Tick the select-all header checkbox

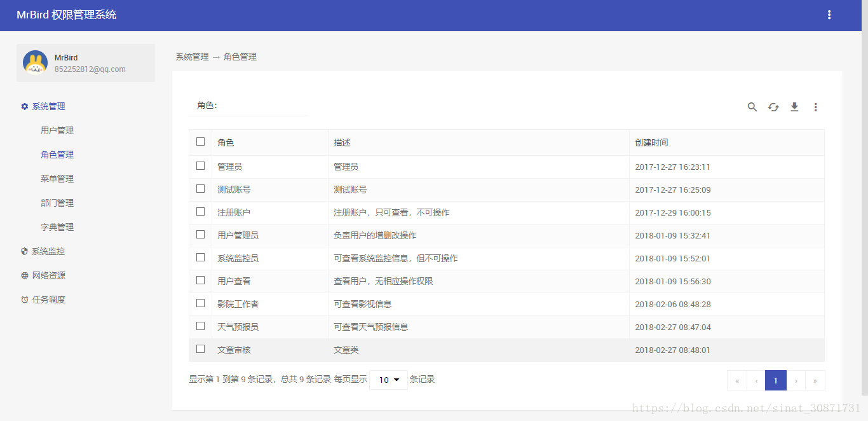[x=201, y=142]
